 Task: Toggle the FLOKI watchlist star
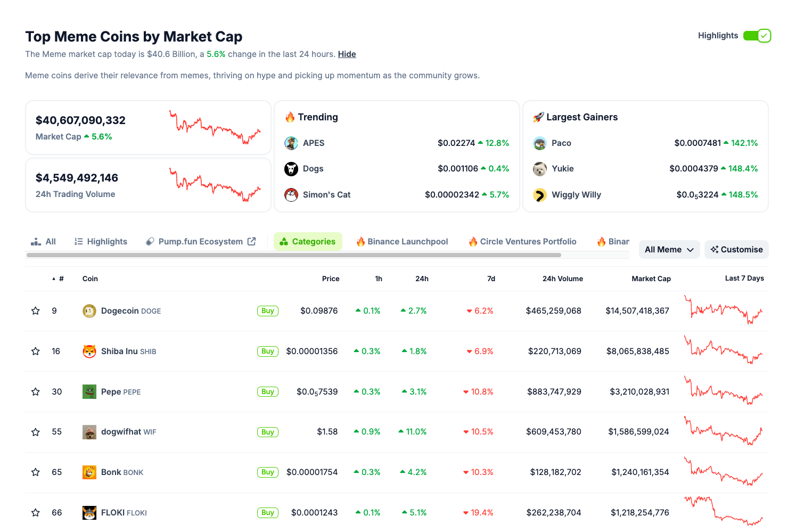[x=36, y=513]
